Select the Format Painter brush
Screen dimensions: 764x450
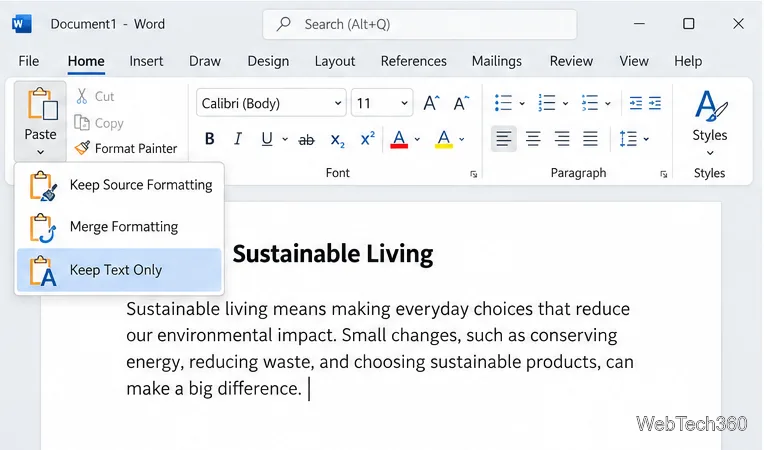coord(82,148)
